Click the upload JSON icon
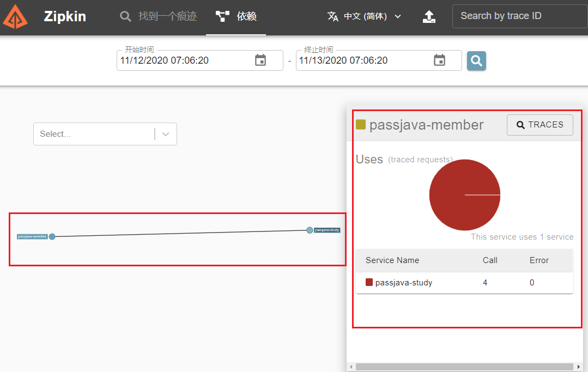 click(429, 16)
